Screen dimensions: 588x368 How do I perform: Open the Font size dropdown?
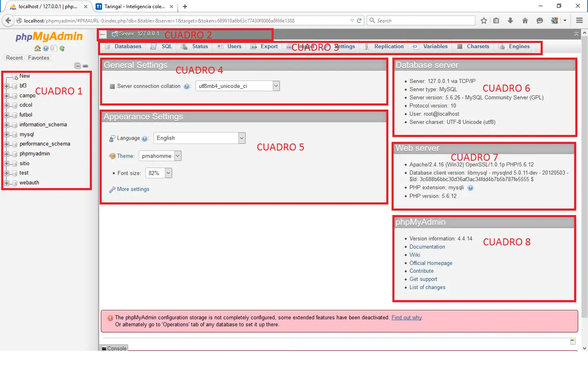point(159,173)
